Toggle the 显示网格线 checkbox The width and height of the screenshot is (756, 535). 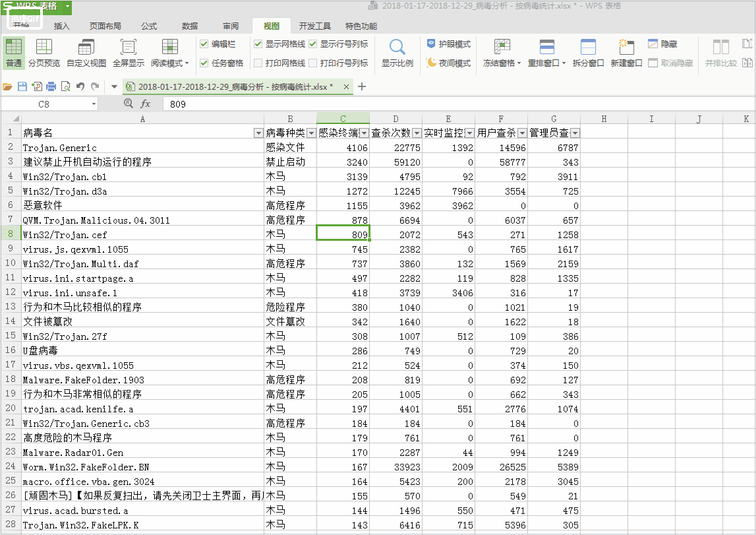[257, 44]
